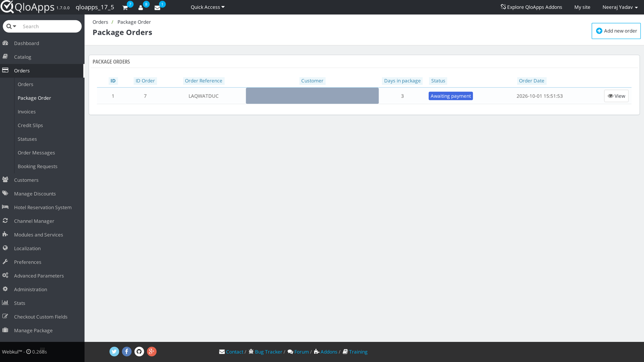Open the Training footer link

click(355, 352)
